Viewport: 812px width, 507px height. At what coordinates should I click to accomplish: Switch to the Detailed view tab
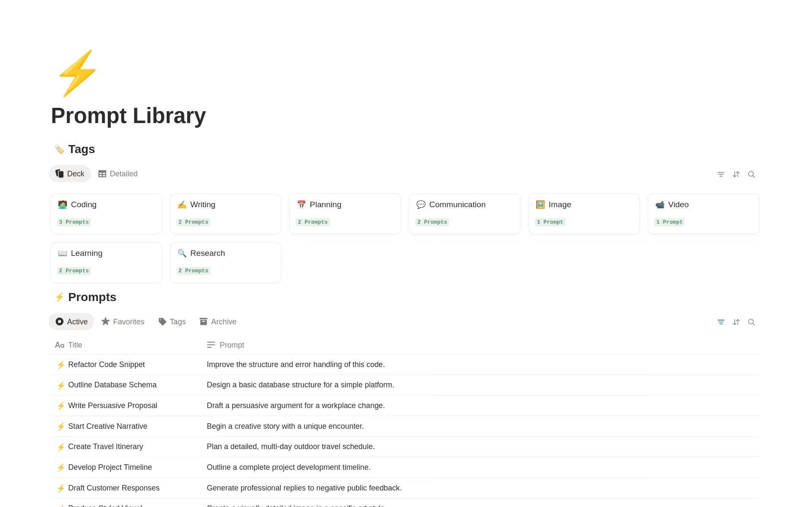(118, 174)
